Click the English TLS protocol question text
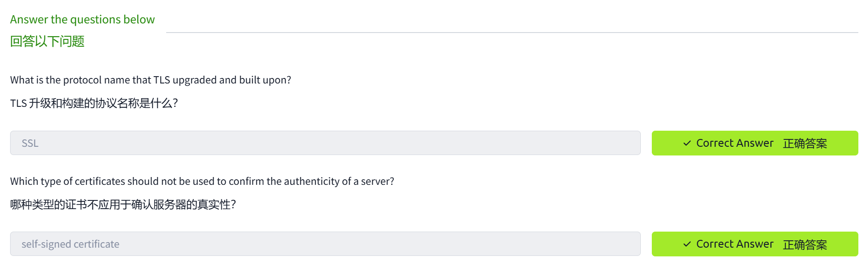The height and width of the screenshot is (266, 868). coord(151,80)
